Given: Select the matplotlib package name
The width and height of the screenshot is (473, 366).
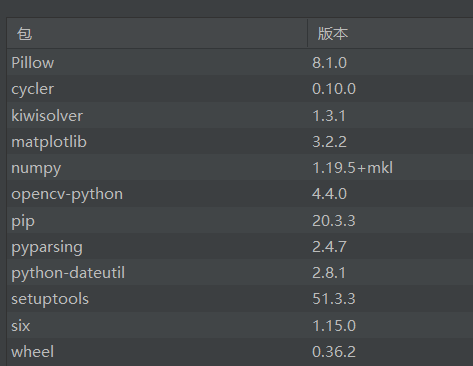Looking at the screenshot, I should pos(49,142).
